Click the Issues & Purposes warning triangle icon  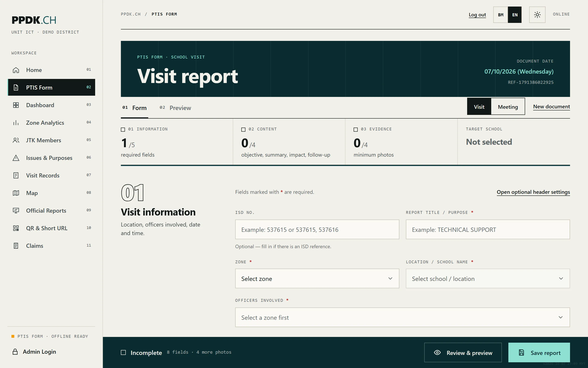[x=16, y=158]
